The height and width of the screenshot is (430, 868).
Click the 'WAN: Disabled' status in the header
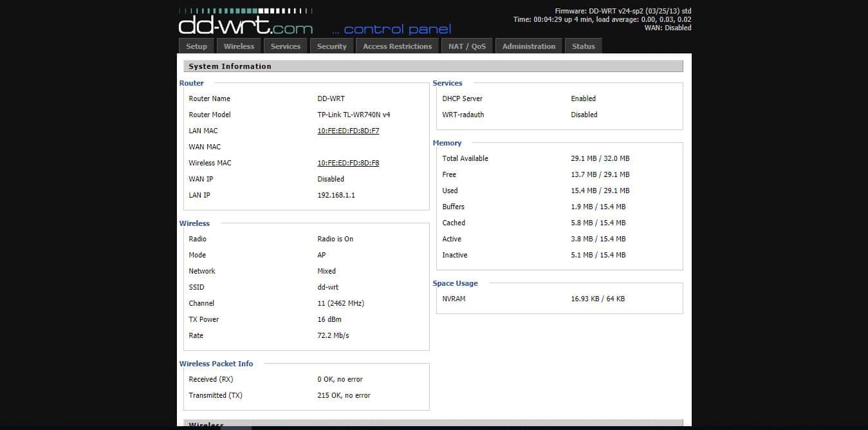(668, 28)
